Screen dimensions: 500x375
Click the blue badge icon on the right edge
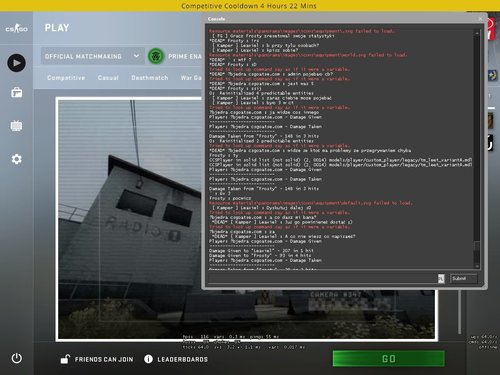point(492,75)
